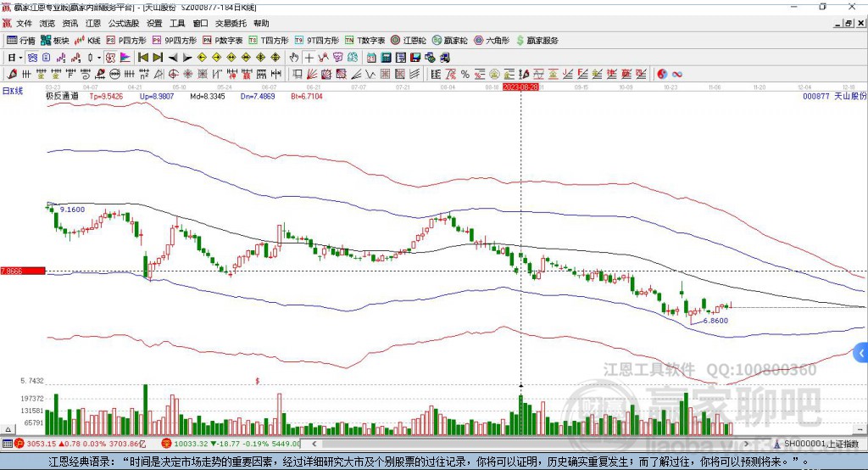Select the hand pan tool icon
The height and width of the screenshot is (470, 868).
[x=294, y=58]
